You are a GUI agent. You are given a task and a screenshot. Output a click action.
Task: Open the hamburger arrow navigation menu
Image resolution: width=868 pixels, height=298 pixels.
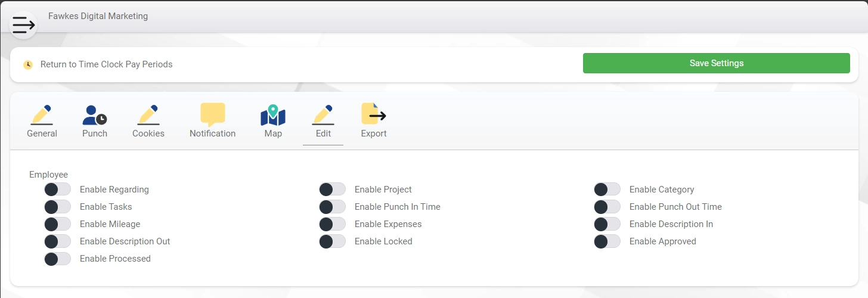[x=23, y=25]
